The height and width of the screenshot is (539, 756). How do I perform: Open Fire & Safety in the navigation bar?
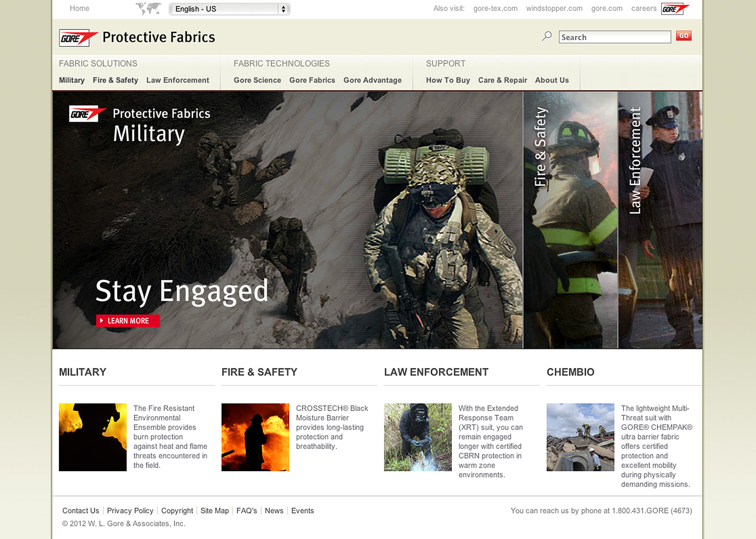[116, 80]
